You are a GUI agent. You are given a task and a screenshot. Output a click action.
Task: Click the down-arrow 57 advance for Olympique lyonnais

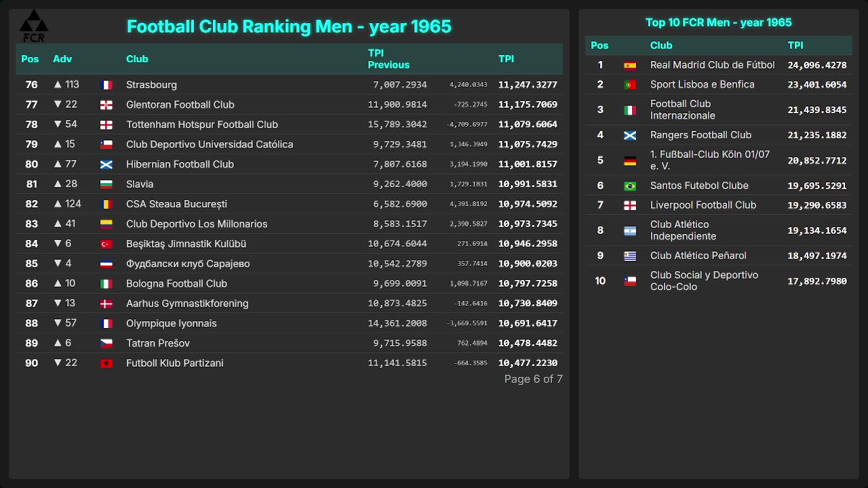(66, 323)
